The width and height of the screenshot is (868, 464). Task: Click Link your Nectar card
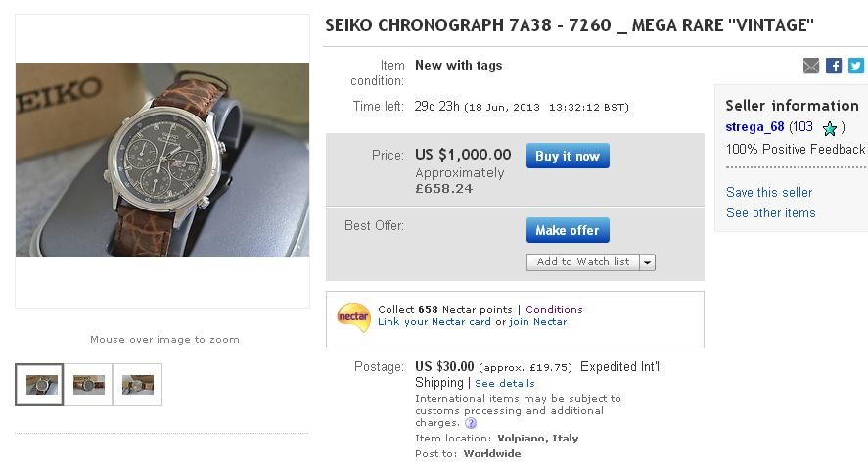click(x=434, y=322)
